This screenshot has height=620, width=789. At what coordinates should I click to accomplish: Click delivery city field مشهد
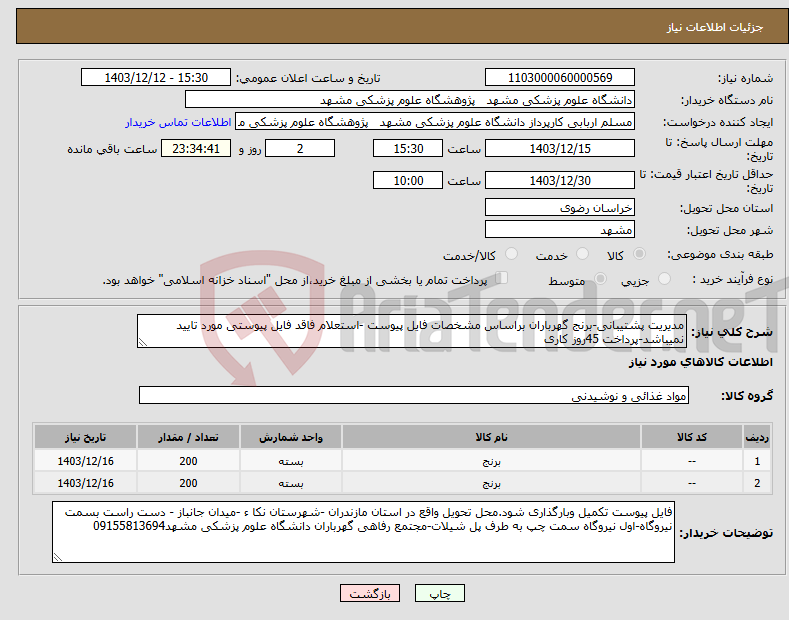[x=560, y=229]
